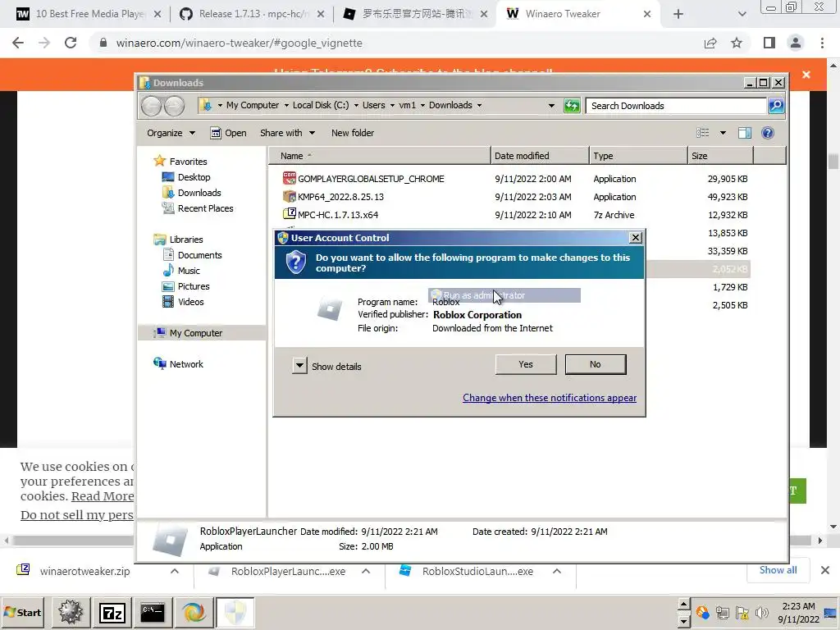Open Explorer help question icon
Image resolution: width=840 pixels, height=630 pixels.
tap(768, 133)
